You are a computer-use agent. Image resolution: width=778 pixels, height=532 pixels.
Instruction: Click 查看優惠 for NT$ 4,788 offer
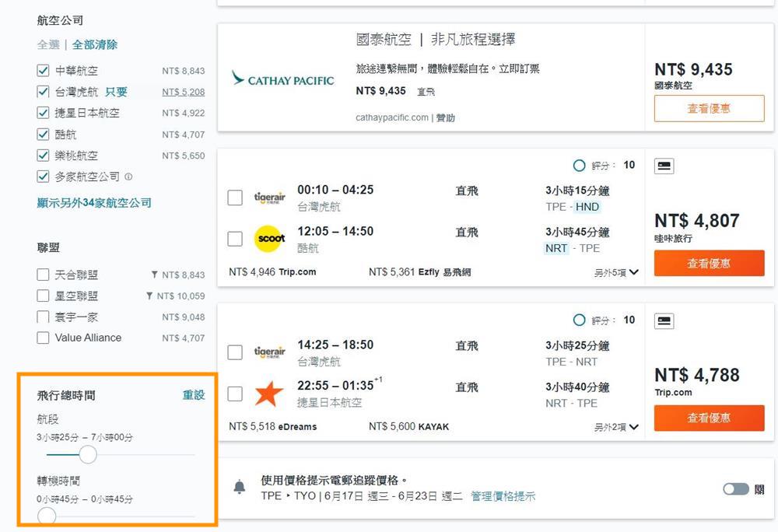coord(709,418)
